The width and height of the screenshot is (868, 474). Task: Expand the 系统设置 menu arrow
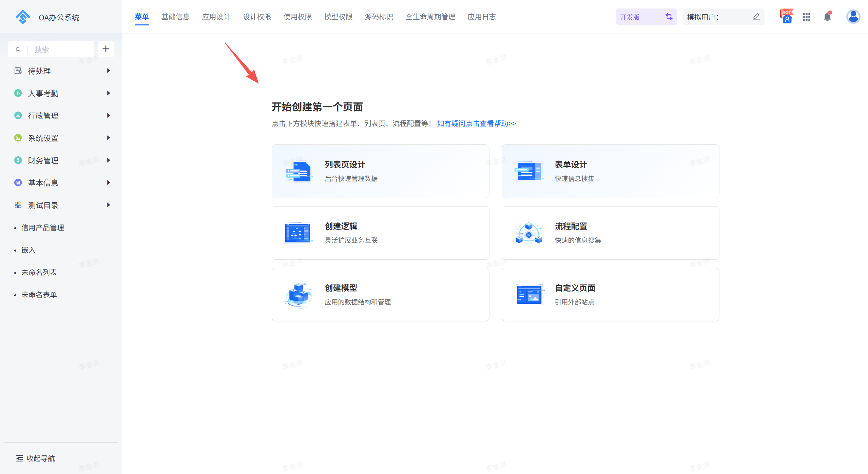109,138
